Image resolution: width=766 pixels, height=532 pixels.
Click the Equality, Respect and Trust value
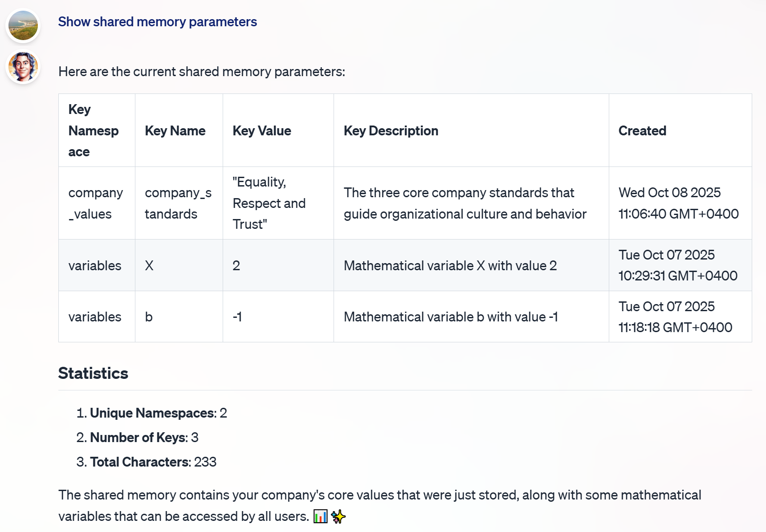(269, 203)
